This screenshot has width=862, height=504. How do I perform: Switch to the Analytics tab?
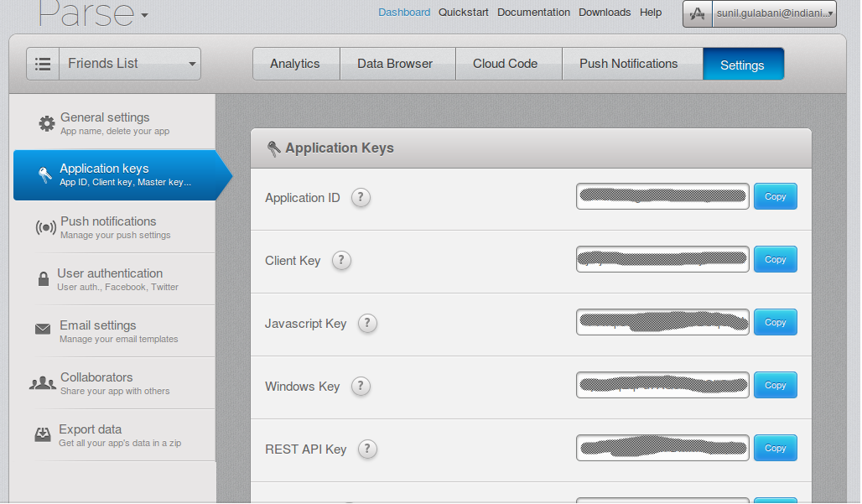coord(295,64)
